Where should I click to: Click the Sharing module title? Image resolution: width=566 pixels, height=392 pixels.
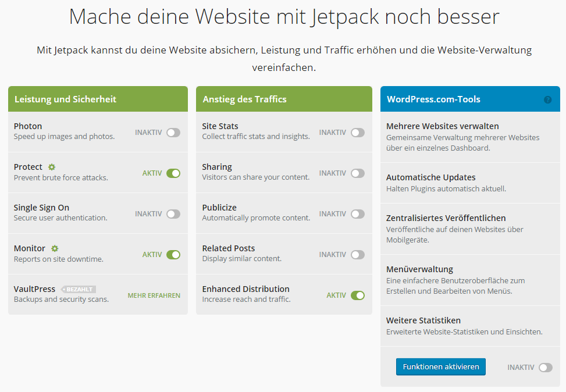tap(217, 167)
